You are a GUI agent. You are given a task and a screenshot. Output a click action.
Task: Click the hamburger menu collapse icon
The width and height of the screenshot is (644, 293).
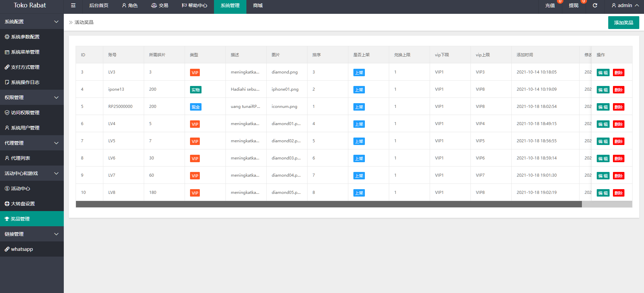coord(73,5)
